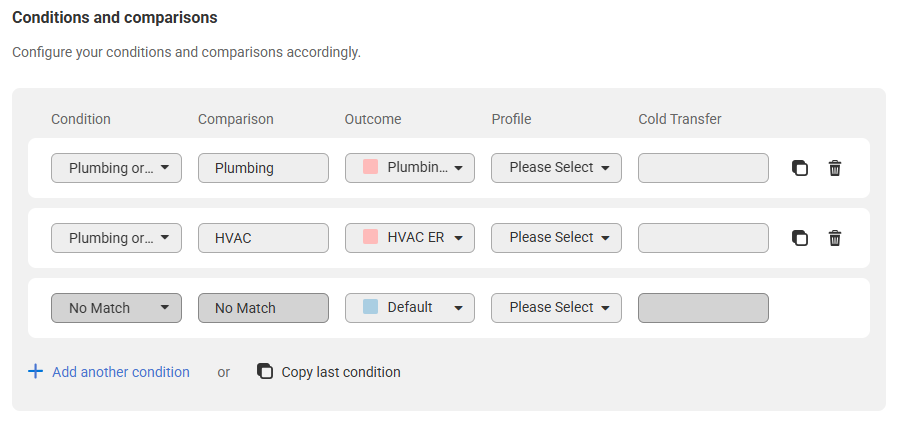This screenshot has height=429, width=903.
Task: Duplicate the Plumbing condition row
Action: pos(800,168)
